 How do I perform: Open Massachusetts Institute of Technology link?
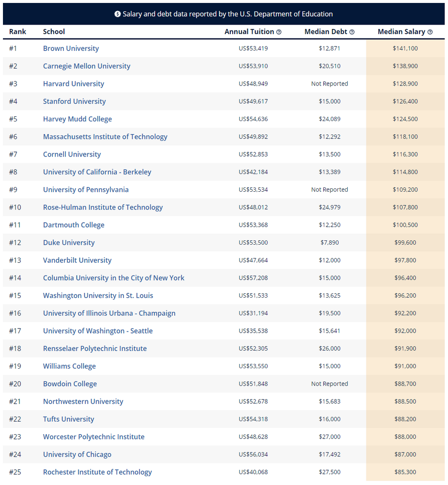coord(105,137)
